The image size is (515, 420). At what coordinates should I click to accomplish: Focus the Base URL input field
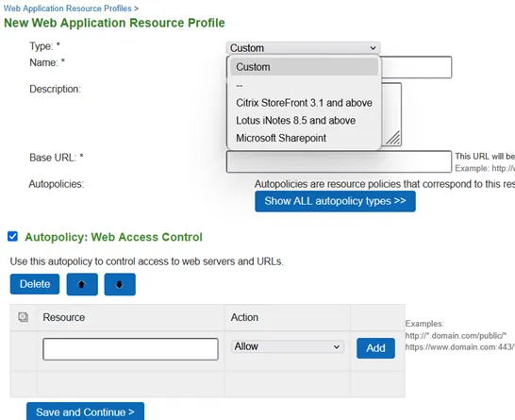click(x=339, y=161)
